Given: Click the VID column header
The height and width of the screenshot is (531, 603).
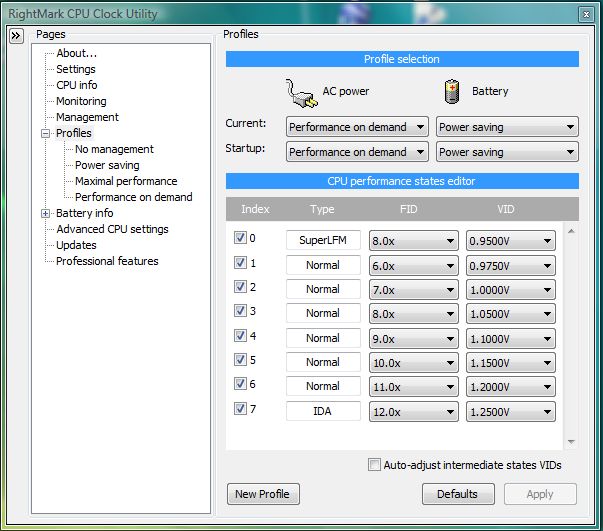Looking at the screenshot, I should pos(505,209).
